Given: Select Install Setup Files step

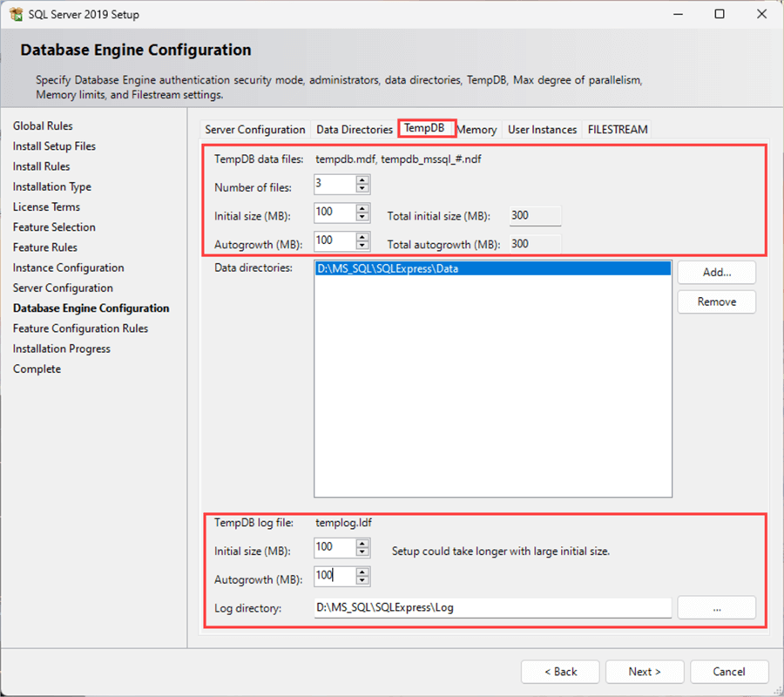Looking at the screenshot, I should 54,146.
